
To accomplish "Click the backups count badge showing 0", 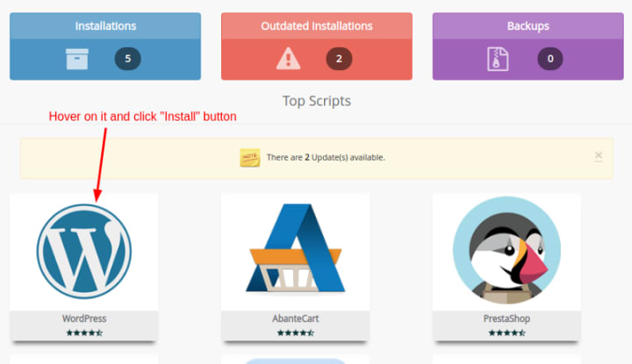I will pos(550,59).
